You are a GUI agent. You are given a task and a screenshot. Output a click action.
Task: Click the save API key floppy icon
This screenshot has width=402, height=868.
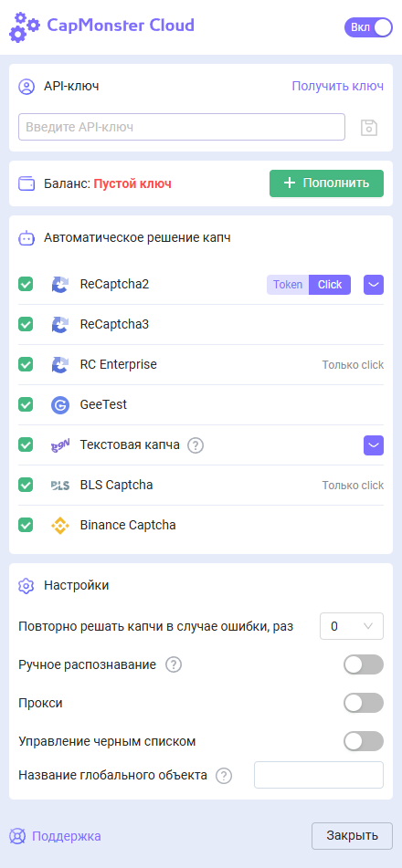click(x=369, y=127)
